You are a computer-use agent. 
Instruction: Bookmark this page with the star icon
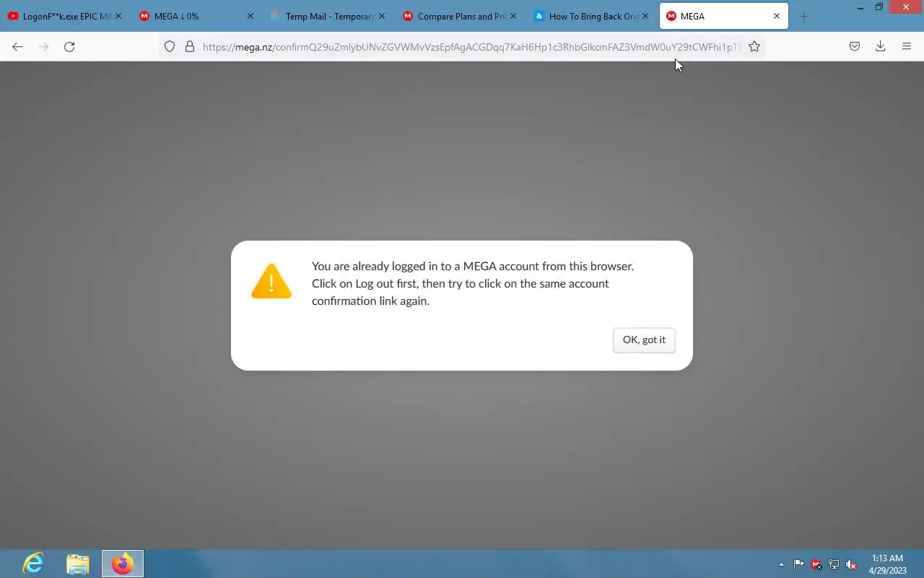[x=754, y=46]
